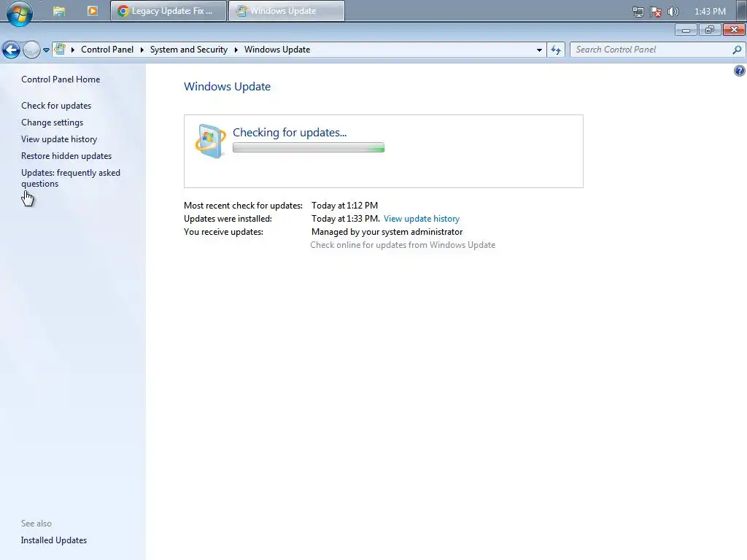This screenshot has width=747, height=560.
Task: Open the clock showing 1:43 PM
Action: point(710,12)
